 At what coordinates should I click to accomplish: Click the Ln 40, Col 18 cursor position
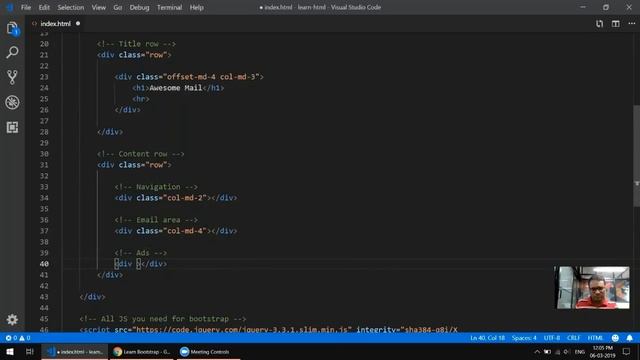[487, 338]
